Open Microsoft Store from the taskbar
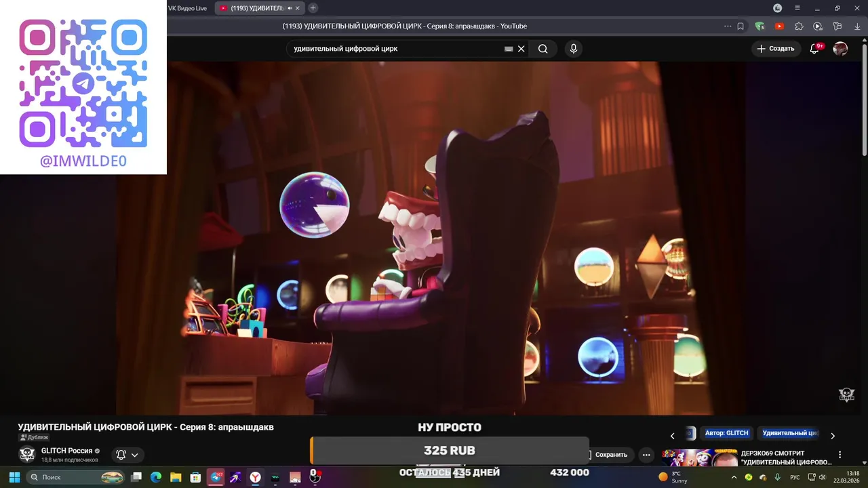 [195, 477]
